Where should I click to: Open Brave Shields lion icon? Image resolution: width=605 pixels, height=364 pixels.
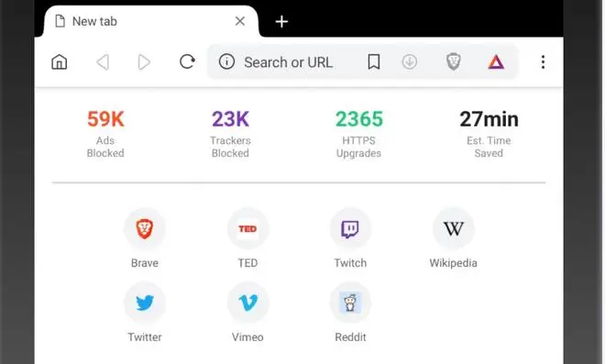click(x=454, y=61)
